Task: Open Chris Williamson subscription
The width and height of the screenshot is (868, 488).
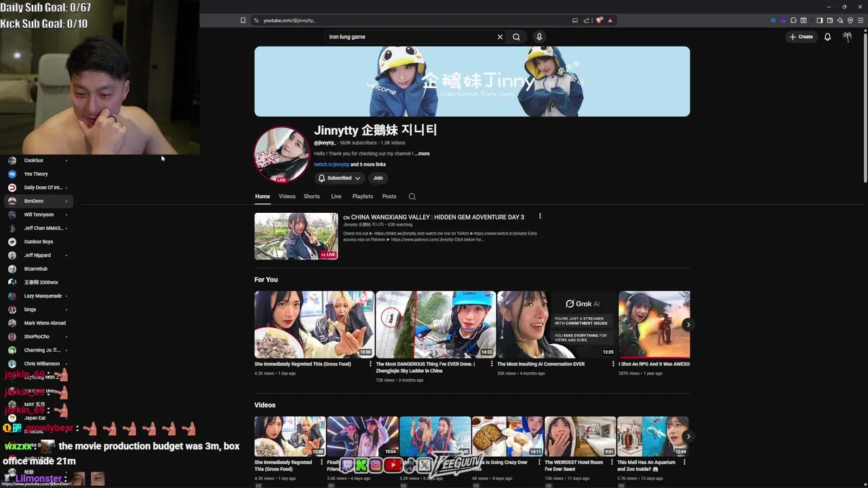Action: click(38, 364)
